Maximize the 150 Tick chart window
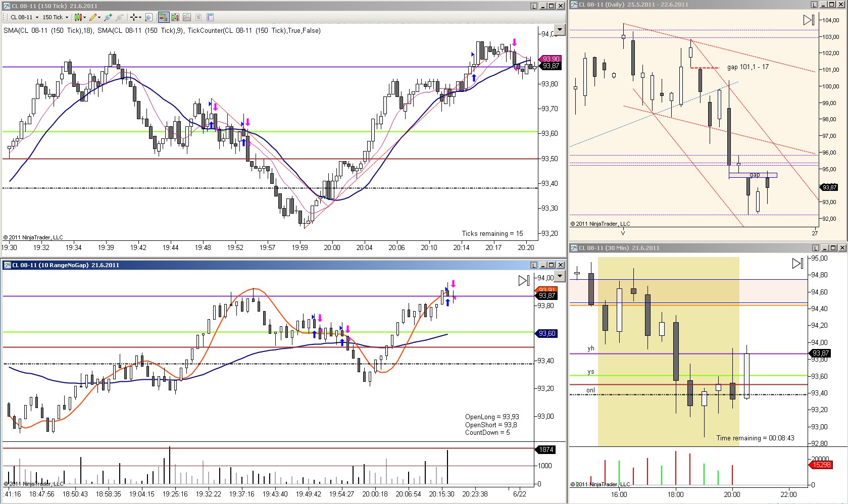This screenshot has width=848, height=504. tap(552, 6)
